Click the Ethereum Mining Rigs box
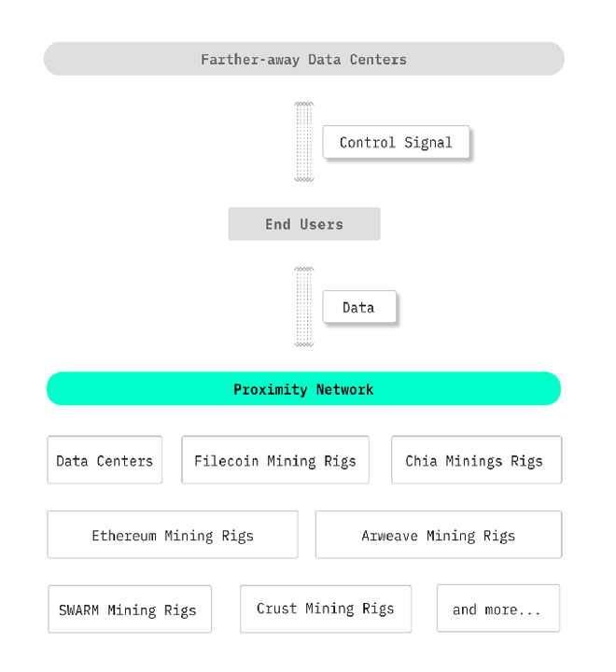This screenshot has width=616, height=672. coord(173,535)
